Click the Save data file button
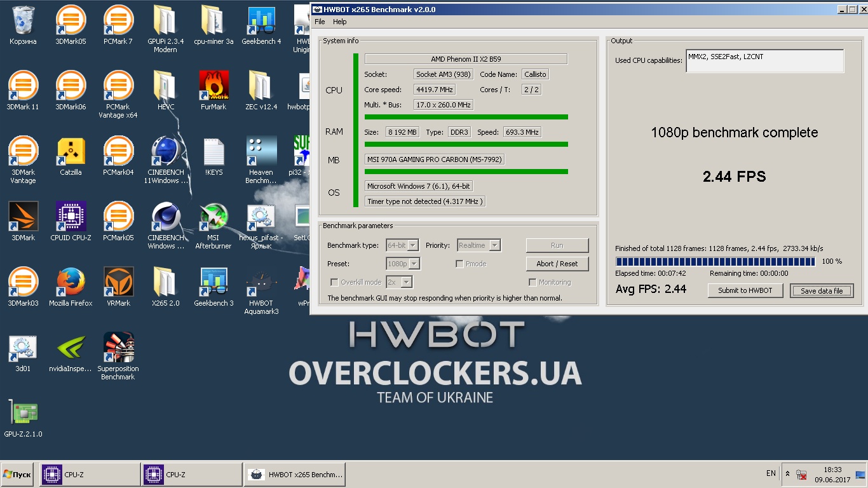 [822, 290]
